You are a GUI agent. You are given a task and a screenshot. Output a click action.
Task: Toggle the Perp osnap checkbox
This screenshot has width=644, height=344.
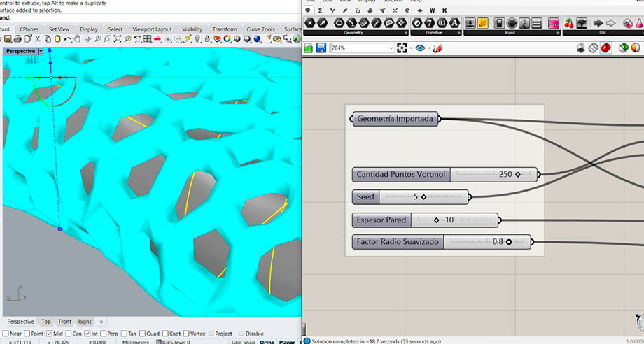coord(104,334)
